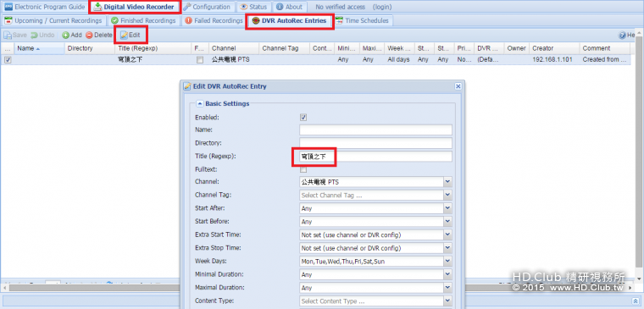The image size is (644, 309).
Task: Click the Name input field
Action: pyautogui.click(x=375, y=130)
